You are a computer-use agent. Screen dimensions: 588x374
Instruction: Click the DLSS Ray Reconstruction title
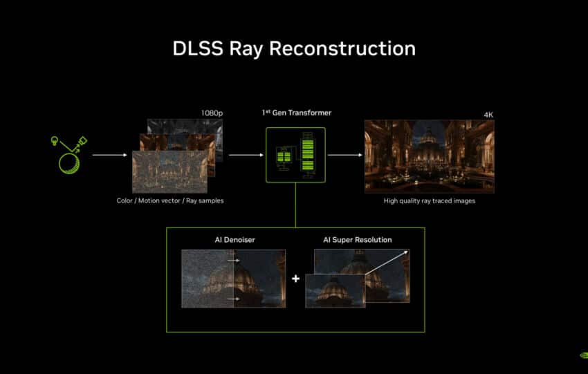294,48
